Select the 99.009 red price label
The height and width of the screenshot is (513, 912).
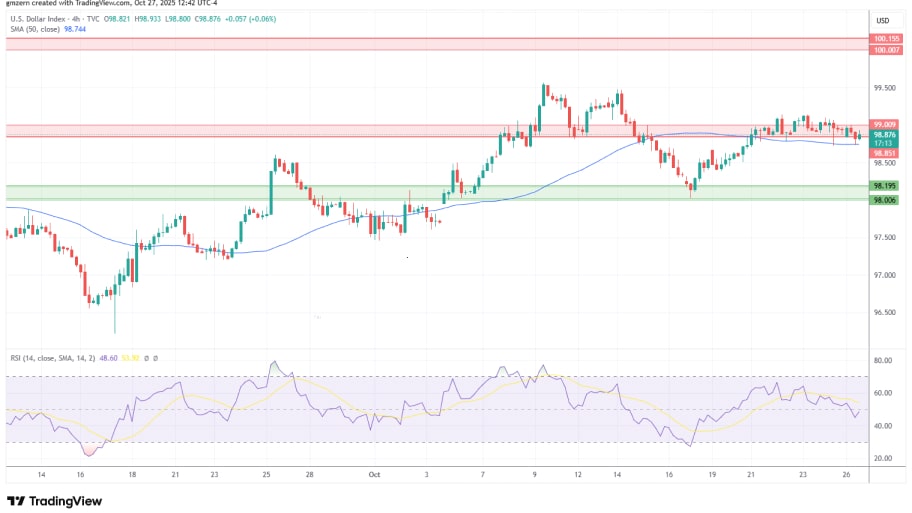pyautogui.click(x=884, y=125)
